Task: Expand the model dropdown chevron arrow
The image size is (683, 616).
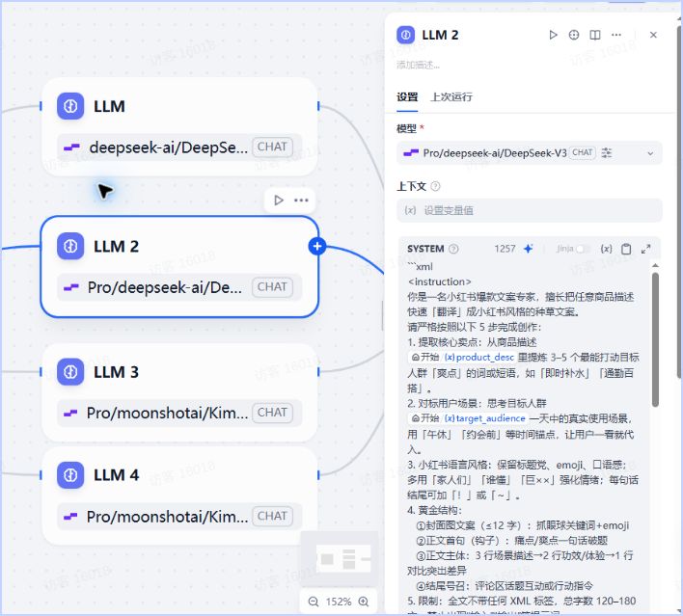Action: [x=650, y=153]
